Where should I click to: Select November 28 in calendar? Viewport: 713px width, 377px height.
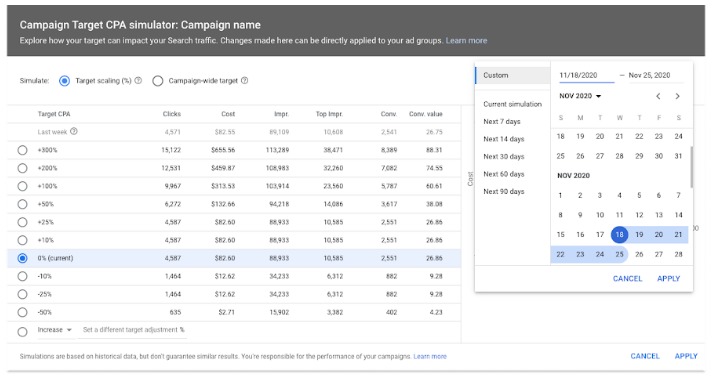(678, 254)
